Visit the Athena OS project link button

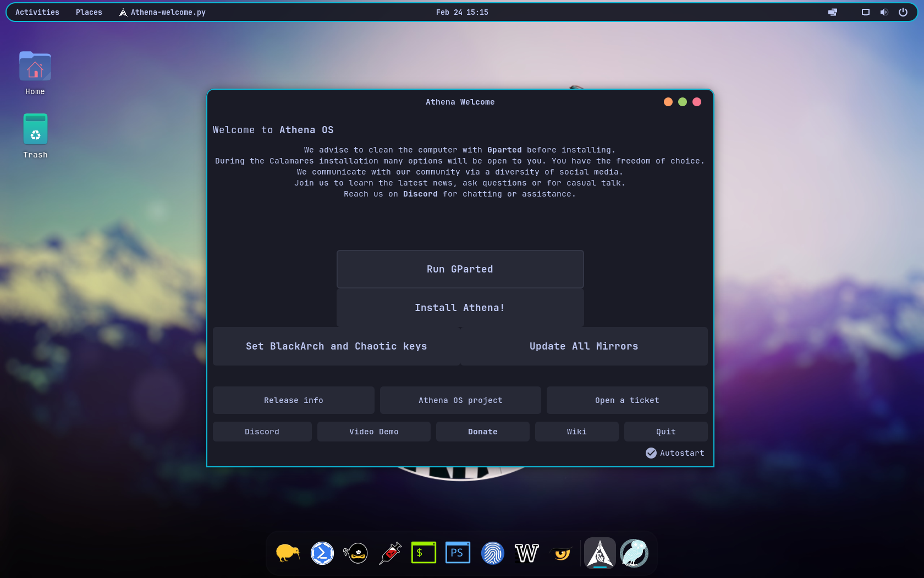pos(460,400)
